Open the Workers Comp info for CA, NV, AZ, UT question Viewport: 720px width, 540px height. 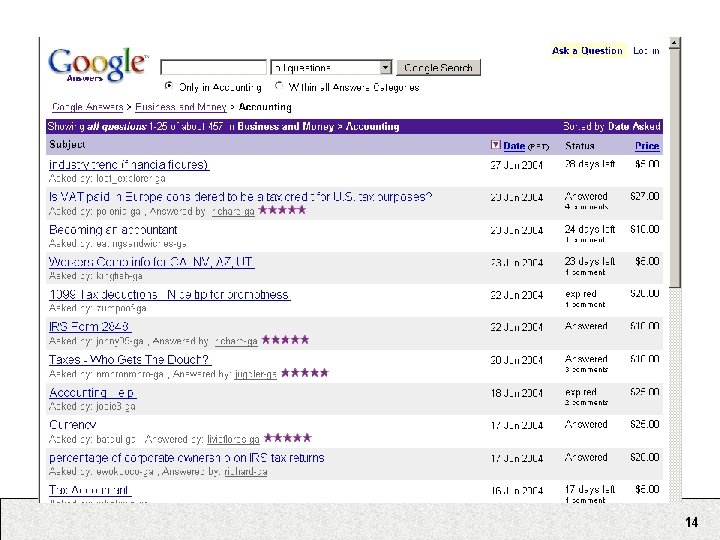tap(152, 262)
